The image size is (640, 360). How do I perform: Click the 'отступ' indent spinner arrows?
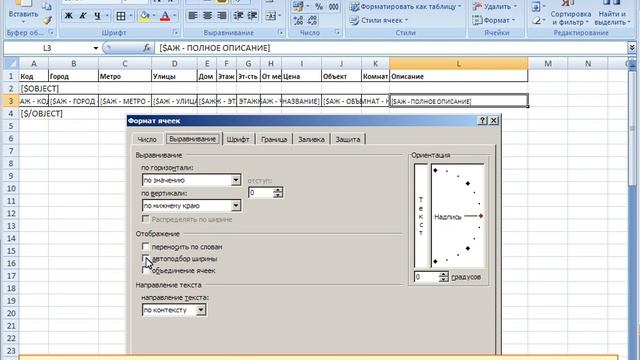278,192
